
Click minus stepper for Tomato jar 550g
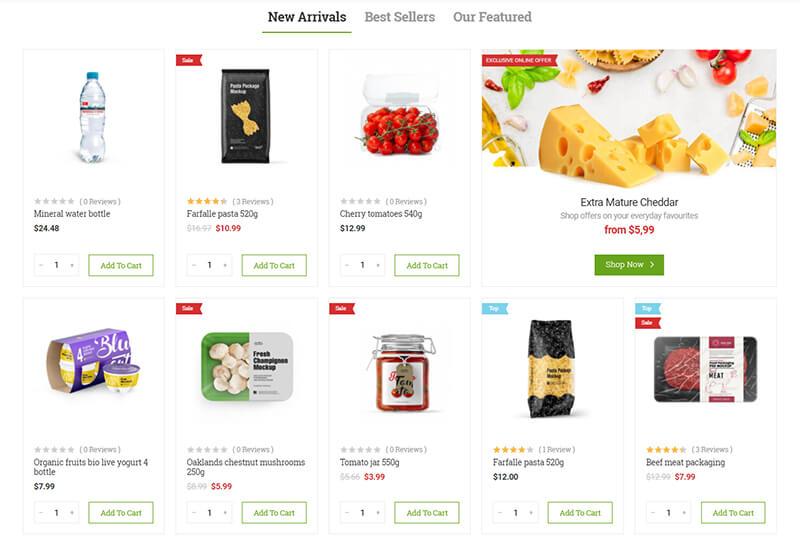point(347,513)
